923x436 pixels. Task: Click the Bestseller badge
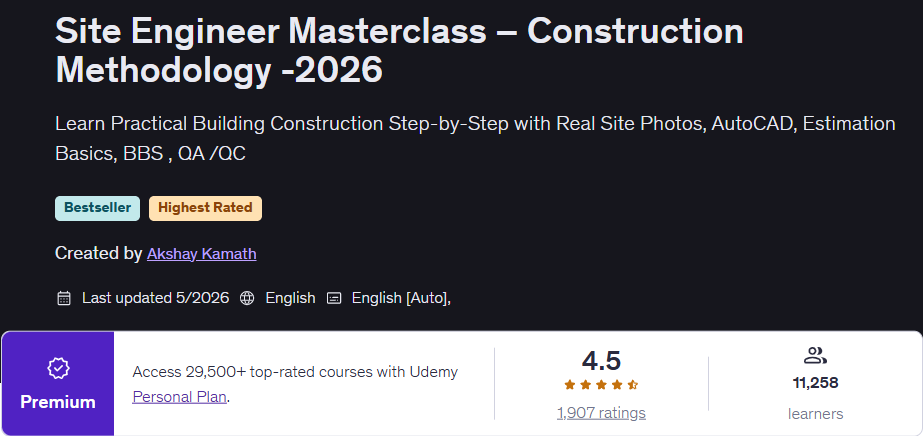pos(98,208)
